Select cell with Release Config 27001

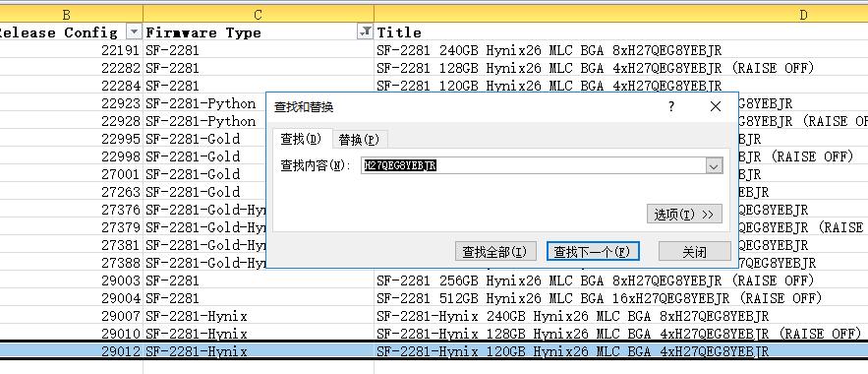click(72, 174)
